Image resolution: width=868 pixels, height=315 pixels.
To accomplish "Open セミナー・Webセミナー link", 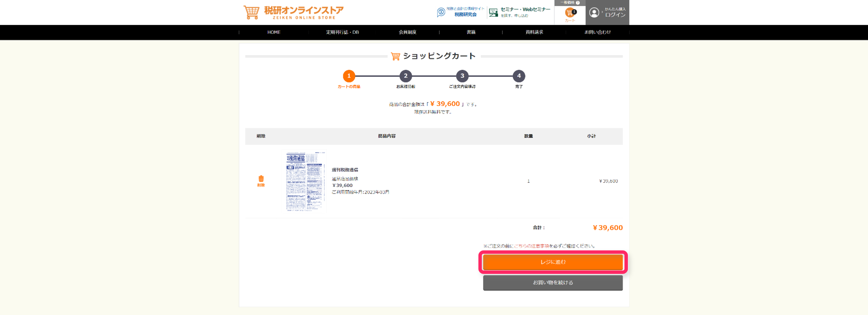I will [519, 12].
